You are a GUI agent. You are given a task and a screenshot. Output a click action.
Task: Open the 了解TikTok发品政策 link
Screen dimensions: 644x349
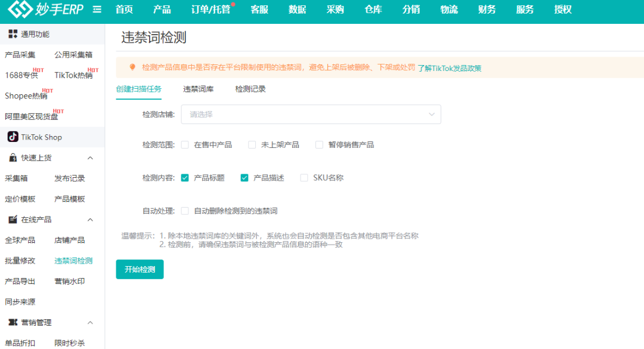pos(450,67)
